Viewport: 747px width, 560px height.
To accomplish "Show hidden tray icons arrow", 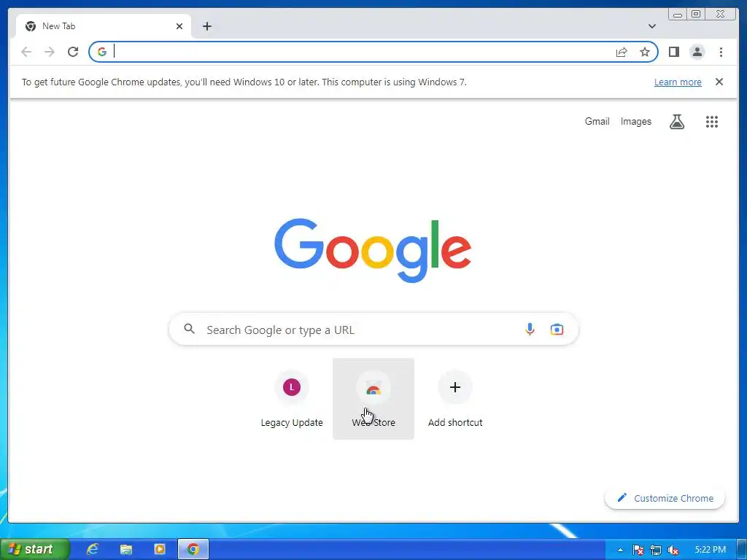I will coord(620,550).
